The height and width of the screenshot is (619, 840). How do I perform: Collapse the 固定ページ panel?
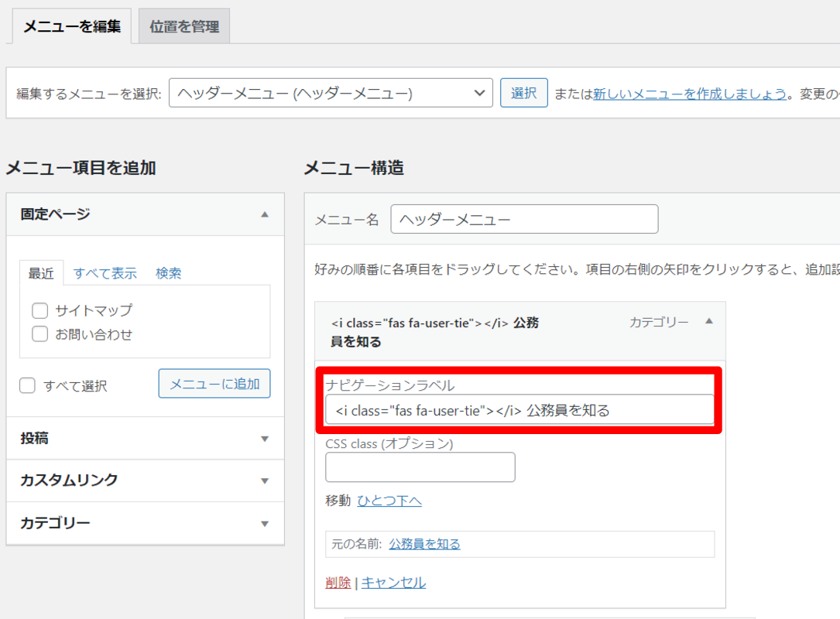[265, 214]
